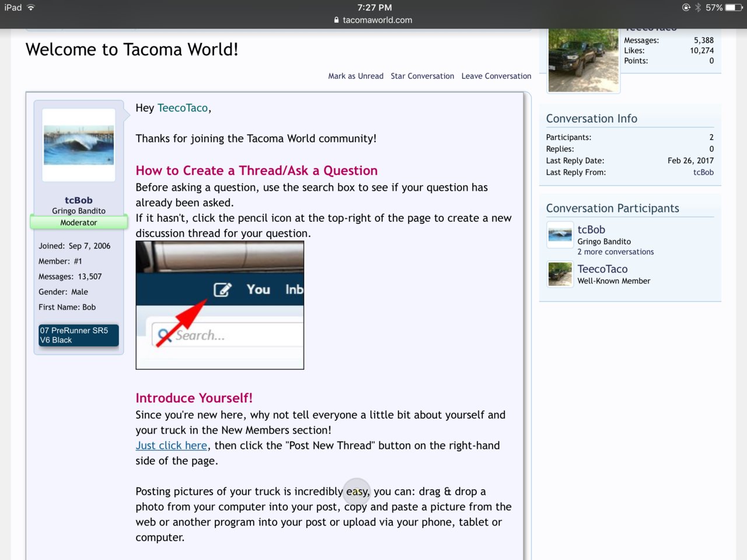Open TeecoTaco truck profile photo
Image resolution: width=747 pixels, height=560 pixels.
584,60
